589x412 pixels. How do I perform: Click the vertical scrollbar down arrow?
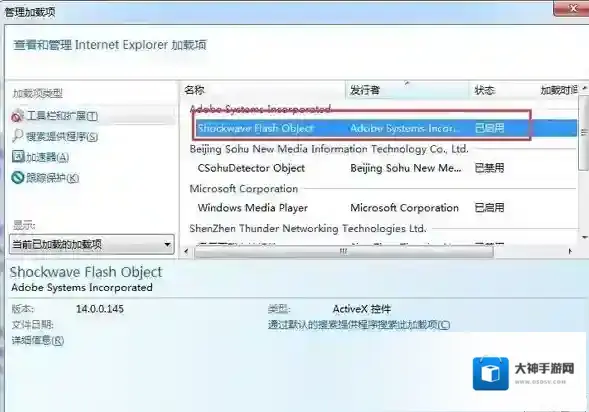[x=584, y=237]
